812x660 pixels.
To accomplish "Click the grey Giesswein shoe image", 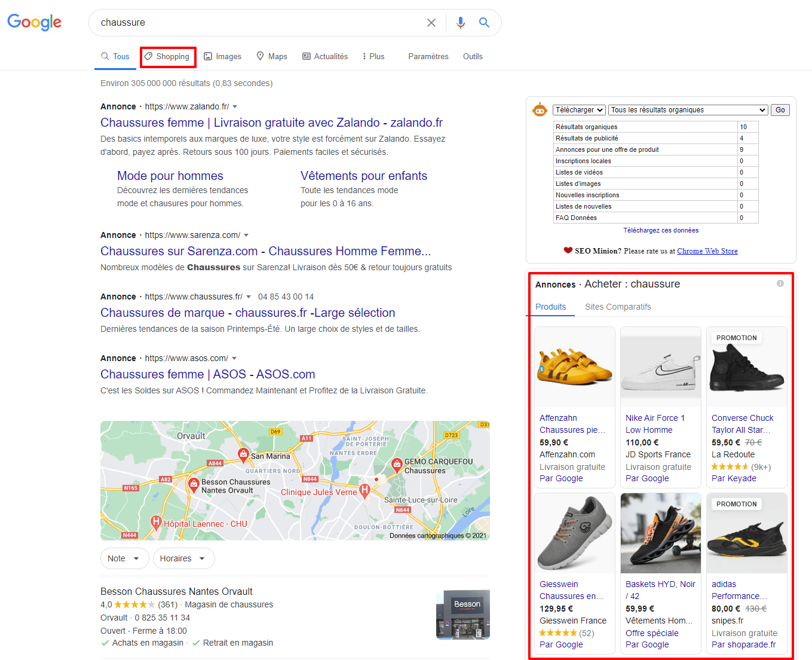I will coord(575,533).
